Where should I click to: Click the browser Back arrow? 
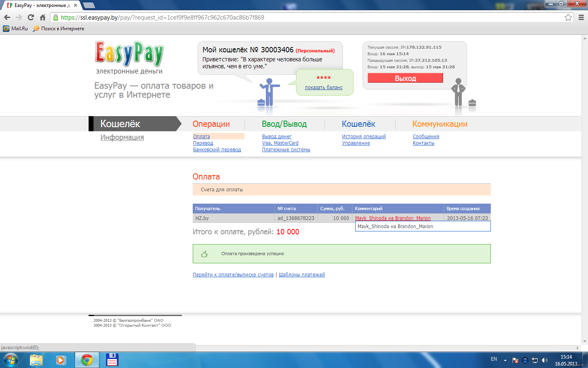click(7, 17)
